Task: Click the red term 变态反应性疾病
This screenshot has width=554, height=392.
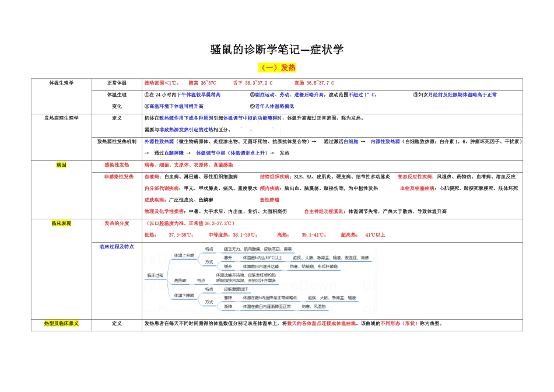Action: (x=415, y=176)
